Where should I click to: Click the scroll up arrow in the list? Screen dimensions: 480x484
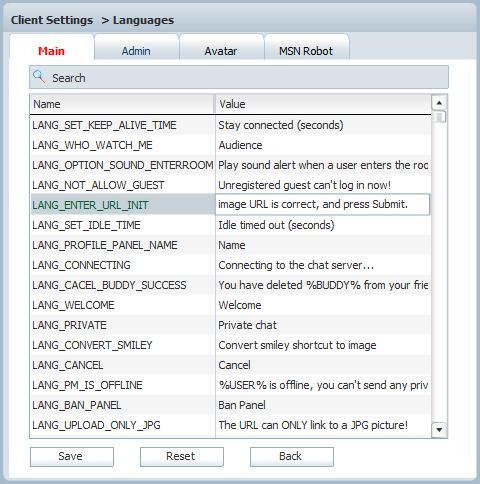coord(439,103)
